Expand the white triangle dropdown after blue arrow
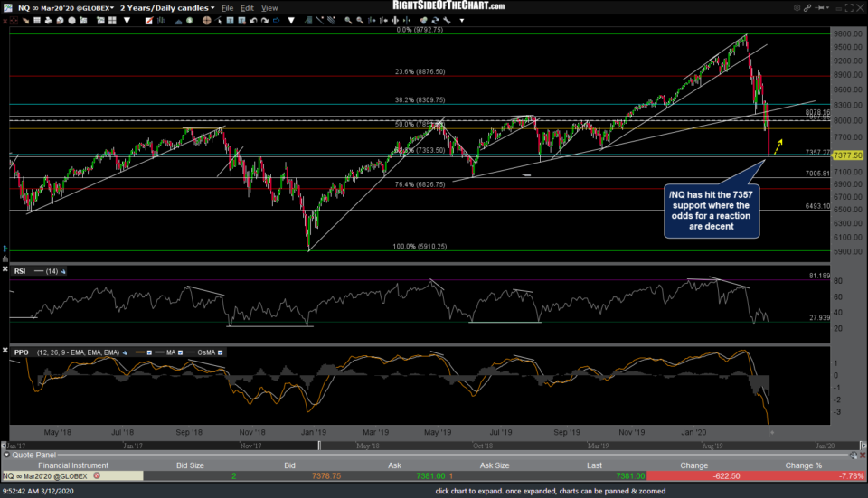868x498 pixels. [291, 21]
